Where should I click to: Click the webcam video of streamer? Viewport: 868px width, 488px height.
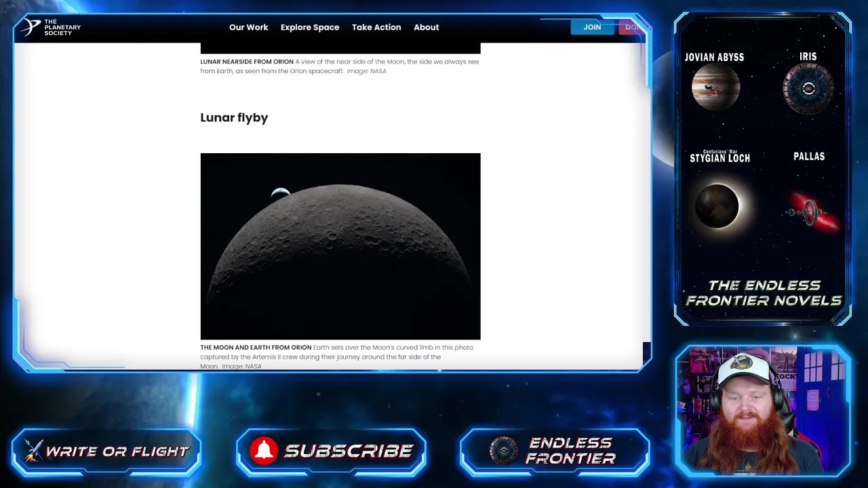pos(763,411)
